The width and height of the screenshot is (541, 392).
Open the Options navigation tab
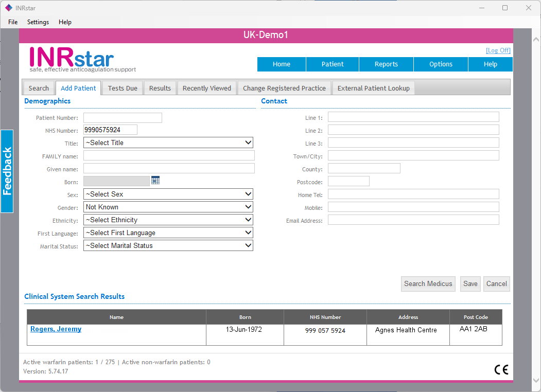point(441,64)
